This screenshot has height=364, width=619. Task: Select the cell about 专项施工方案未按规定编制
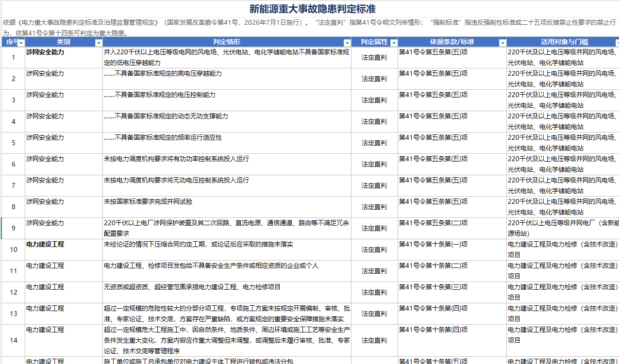tap(227, 314)
